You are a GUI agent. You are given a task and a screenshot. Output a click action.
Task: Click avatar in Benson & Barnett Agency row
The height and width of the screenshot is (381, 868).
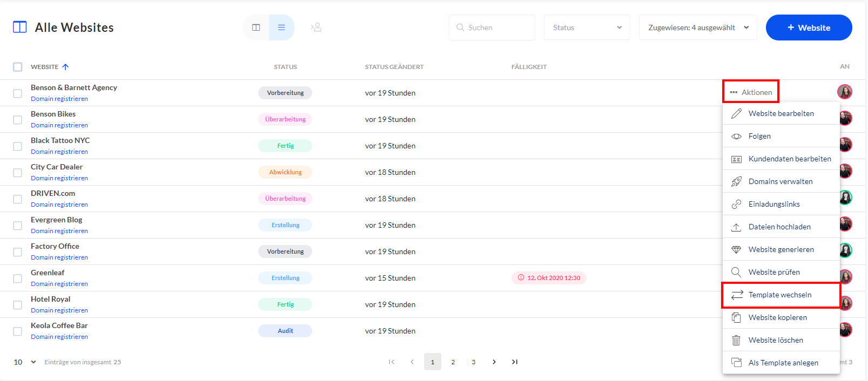845,92
